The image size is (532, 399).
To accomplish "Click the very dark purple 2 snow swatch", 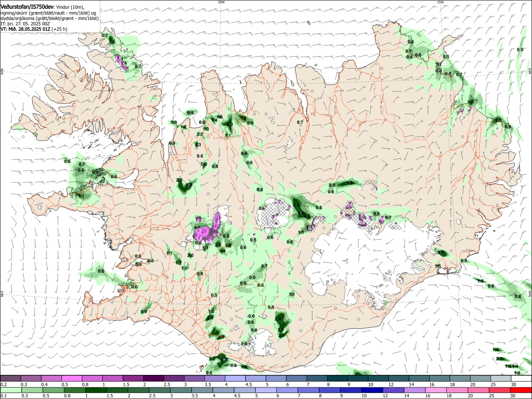I will pos(153,378).
